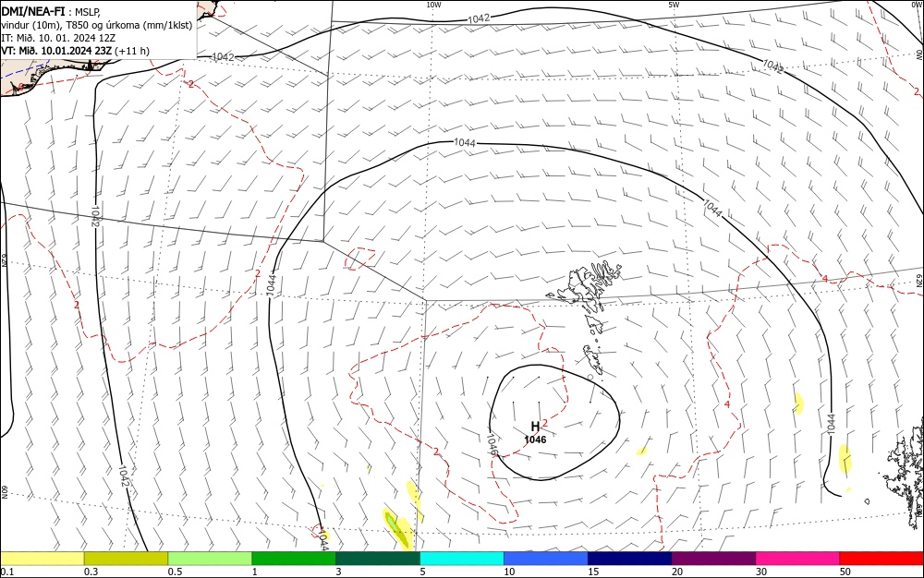Click the yellow 0.1 precipitation legend swatch
The width and height of the screenshot is (924, 578).
pyautogui.click(x=42, y=559)
